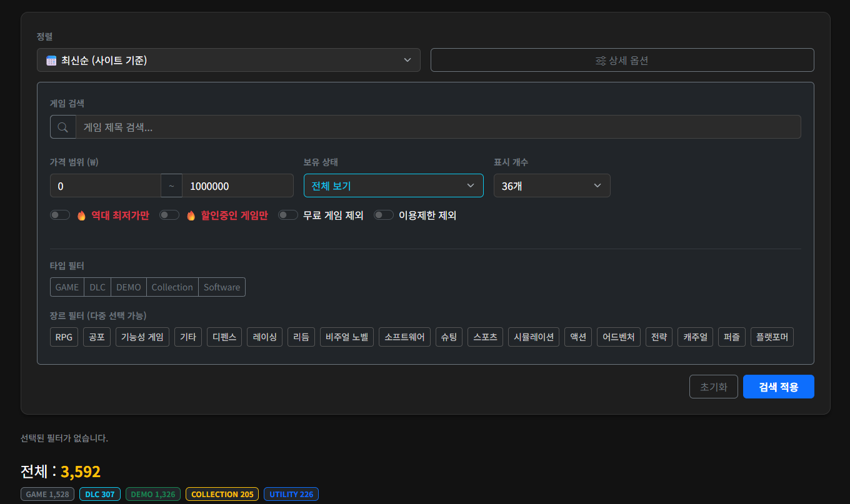Select the Collection type filter
This screenshot has height=504, width=850.
172,287
